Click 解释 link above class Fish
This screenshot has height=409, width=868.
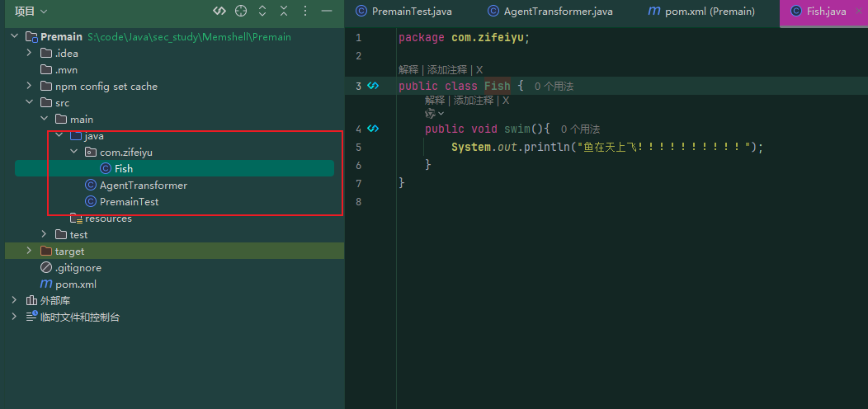[408, 70]
